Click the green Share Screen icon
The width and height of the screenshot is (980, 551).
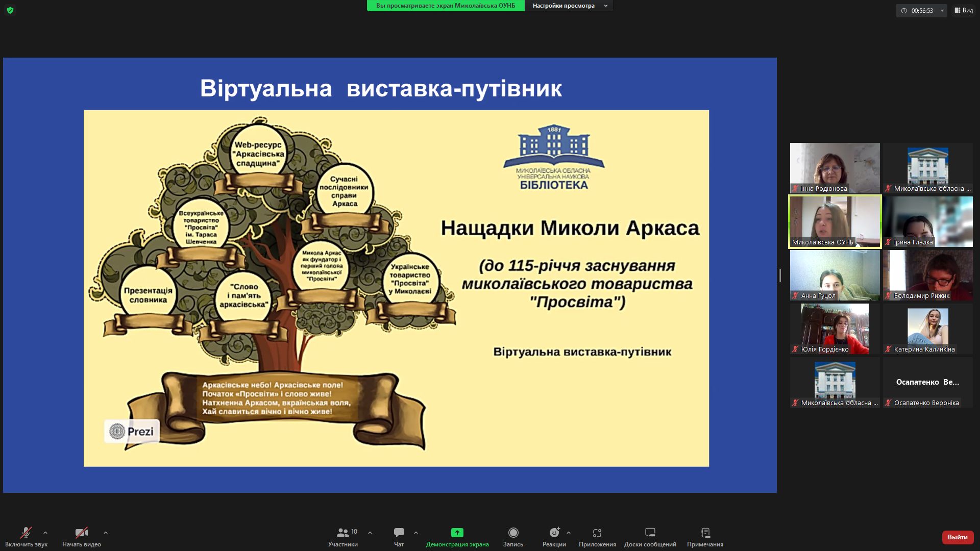tap(457, 533)
